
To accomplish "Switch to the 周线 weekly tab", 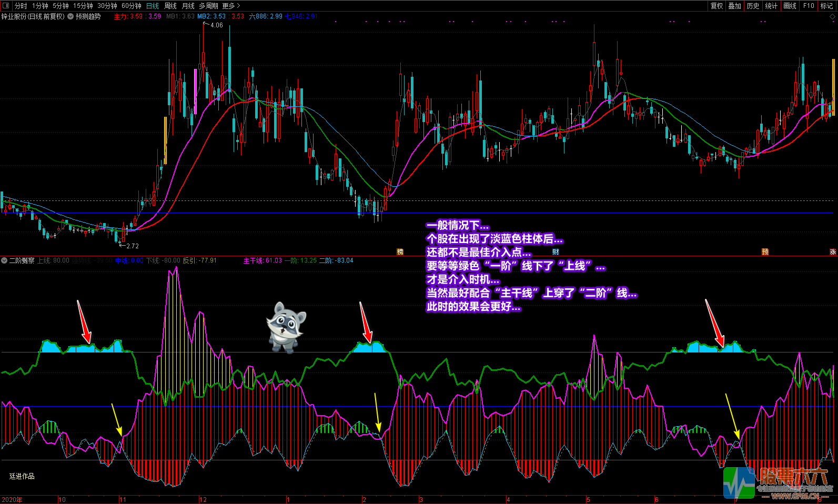I will 170,6.
